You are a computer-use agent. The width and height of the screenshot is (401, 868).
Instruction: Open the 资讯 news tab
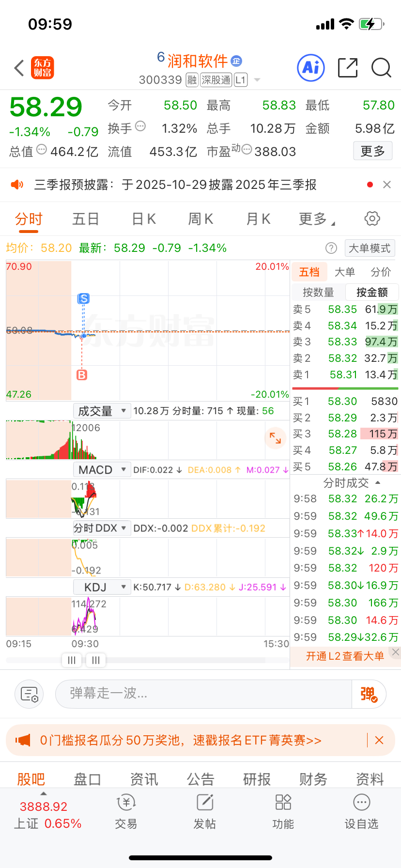[x=144, y=779]
